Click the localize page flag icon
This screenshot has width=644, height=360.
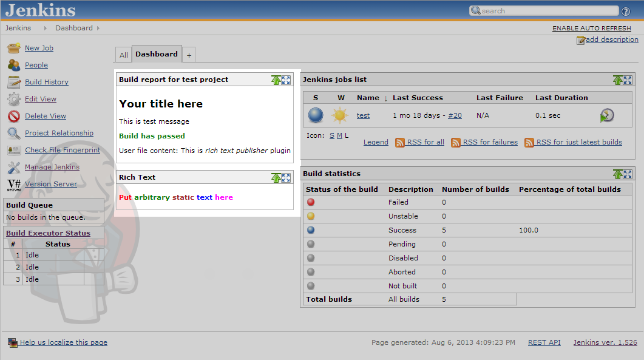coord(13,342)
